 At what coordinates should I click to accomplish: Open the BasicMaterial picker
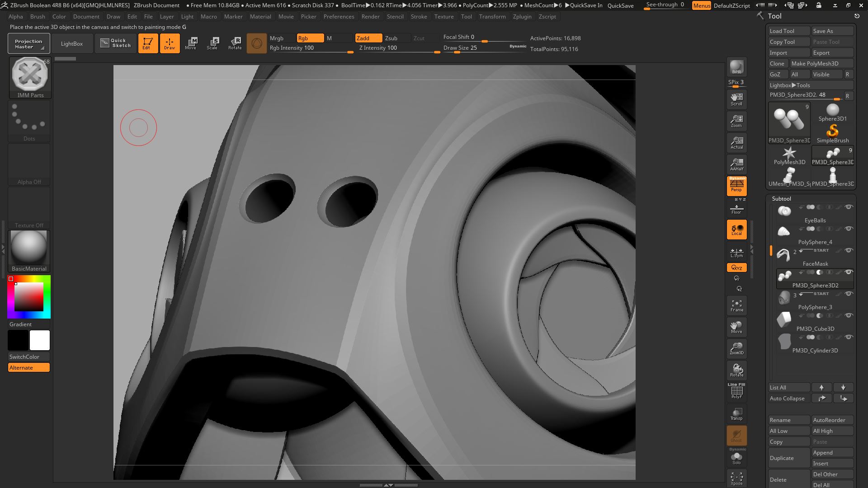tap(29, 251)
